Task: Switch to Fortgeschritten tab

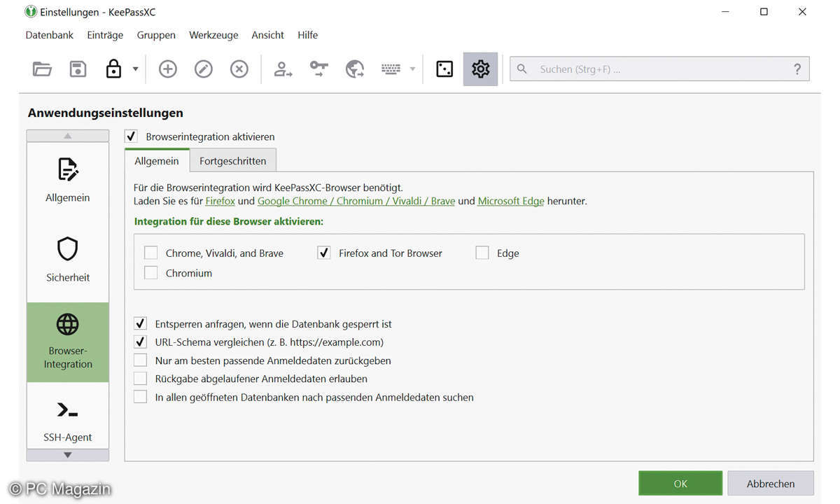Action: [233, 161]
